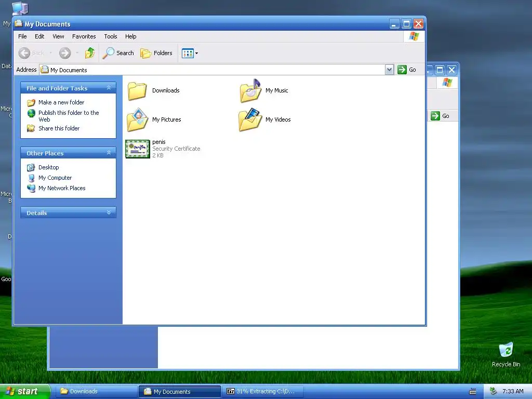Open the Tools menu

click(111, 36)
